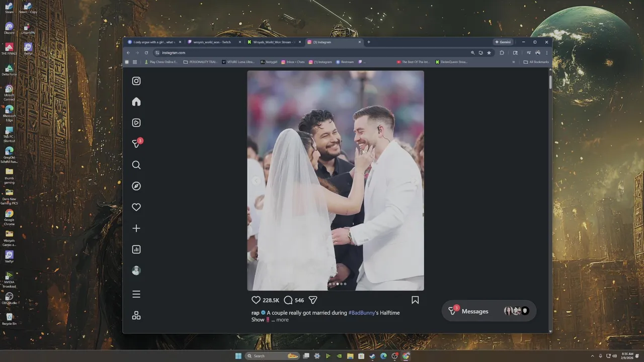Select the Recycle Bin desktop icon
Screen dimensions: 644x362
[9, 319]
